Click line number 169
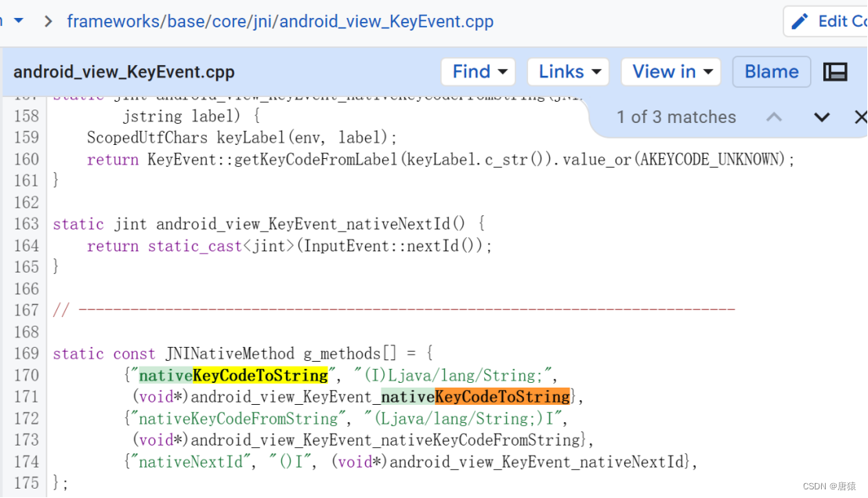The image size is (868, 498). [27, 354]
